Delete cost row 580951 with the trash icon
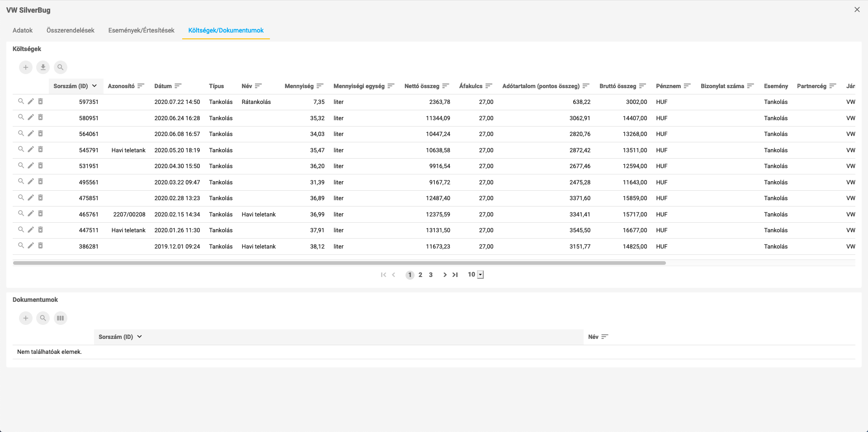This screenshot has height=432, width=868. click(x=40, y=117)
